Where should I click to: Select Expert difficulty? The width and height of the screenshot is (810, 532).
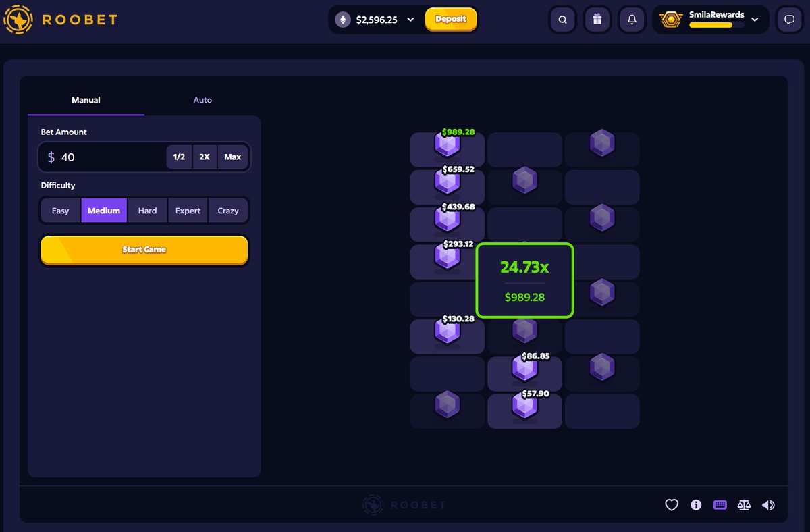pyautogui.click(x=188, y=211)
